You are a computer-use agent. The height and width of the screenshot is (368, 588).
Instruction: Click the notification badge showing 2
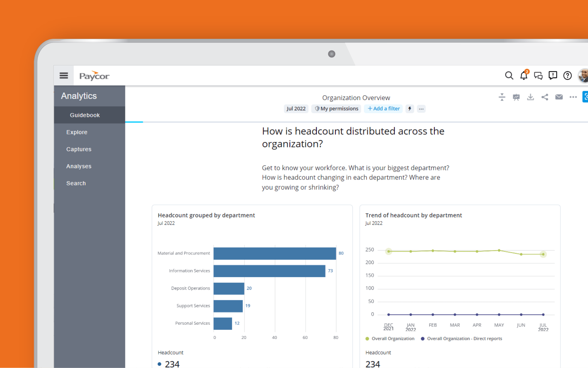(x=527, y=71)
